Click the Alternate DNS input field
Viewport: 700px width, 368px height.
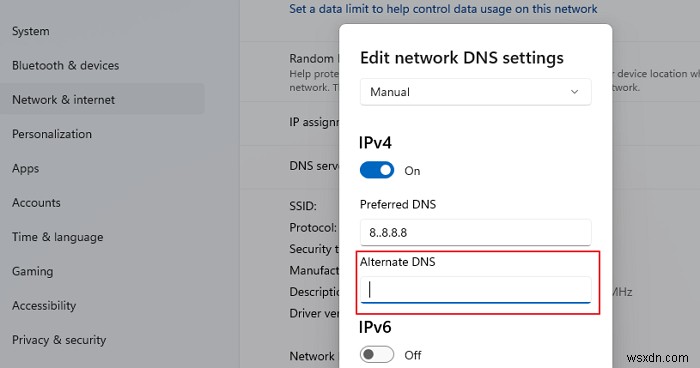click(475, 290)
